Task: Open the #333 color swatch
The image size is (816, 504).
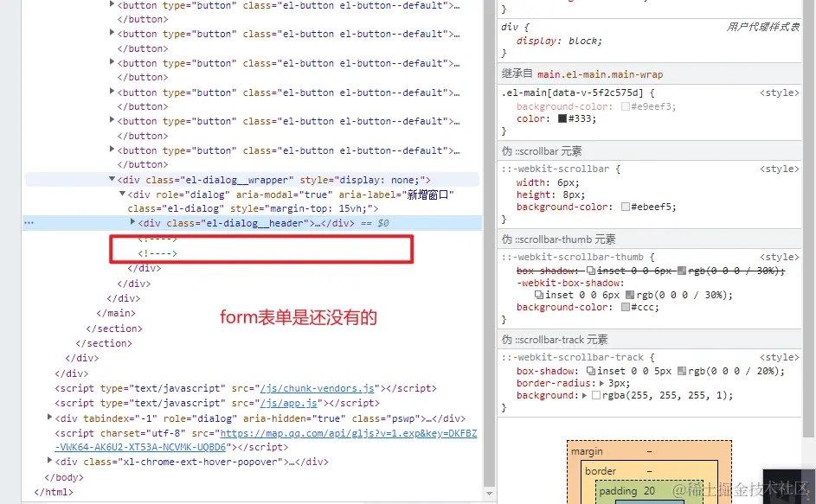Action: click(562, 118)
